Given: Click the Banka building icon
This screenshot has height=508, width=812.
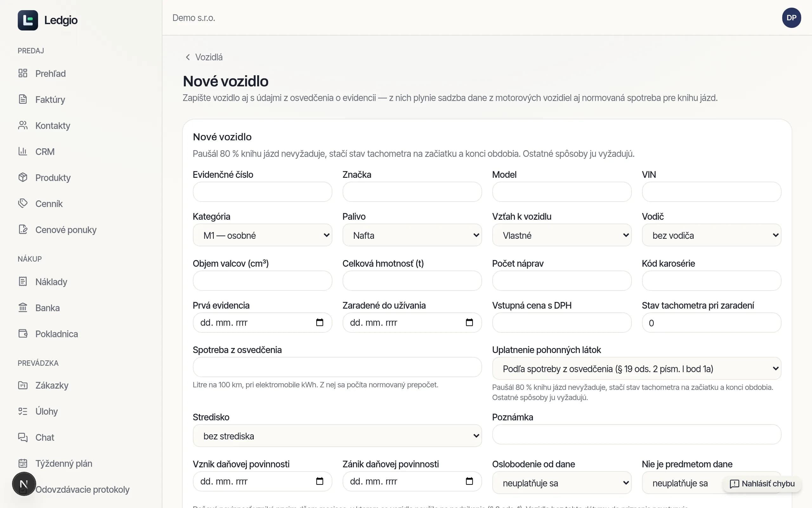Looking at the screenshot, I should (23, 308).
